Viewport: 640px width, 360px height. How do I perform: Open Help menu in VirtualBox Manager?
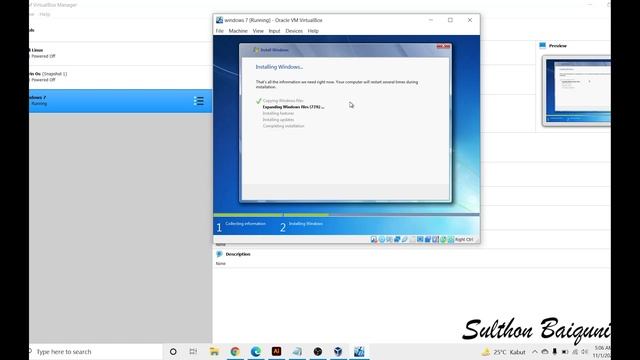45,14
